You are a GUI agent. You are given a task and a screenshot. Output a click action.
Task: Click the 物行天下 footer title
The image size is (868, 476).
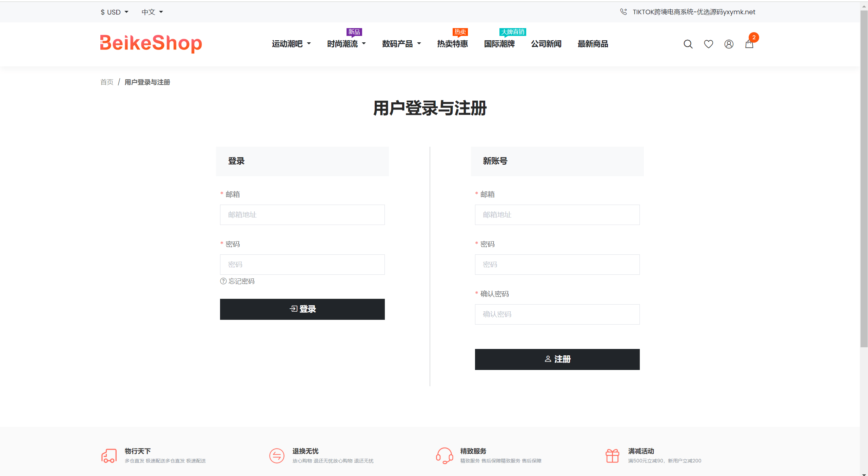(138, 451)
